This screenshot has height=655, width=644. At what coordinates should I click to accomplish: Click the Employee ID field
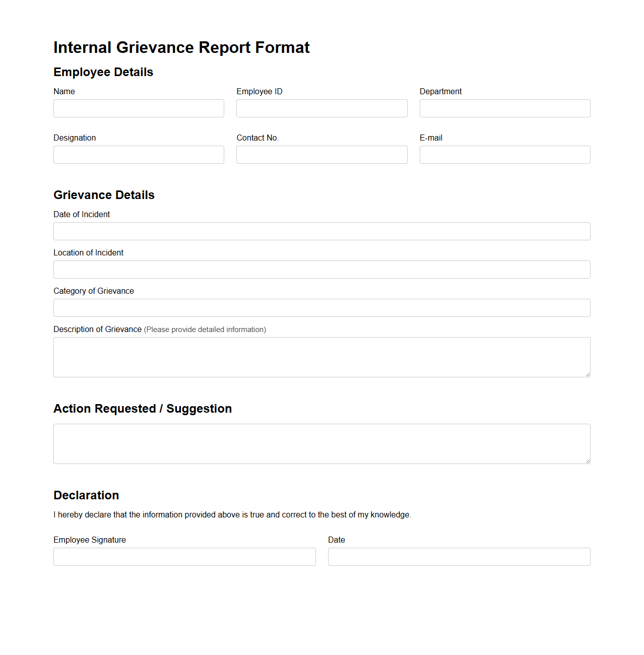[x=321, y=108]
